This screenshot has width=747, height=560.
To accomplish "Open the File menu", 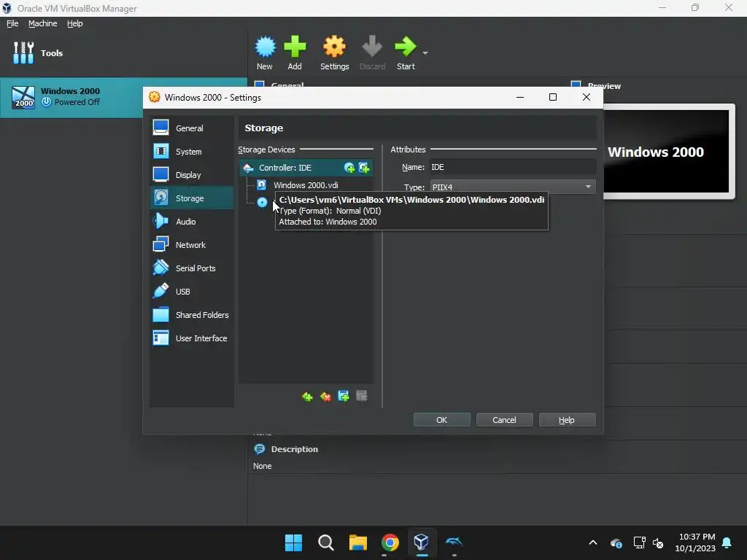I will pos(12,23).
